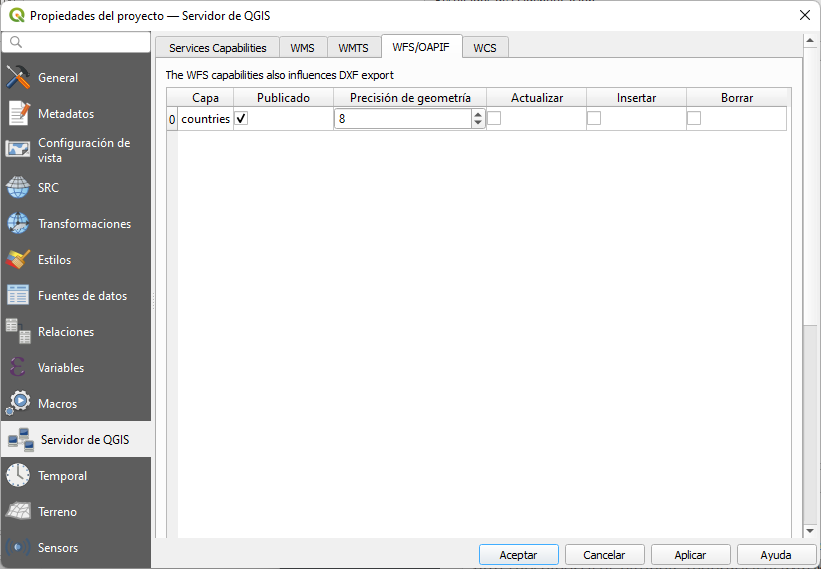Click the vertical scrollbar down arrow

coord(810,531)
